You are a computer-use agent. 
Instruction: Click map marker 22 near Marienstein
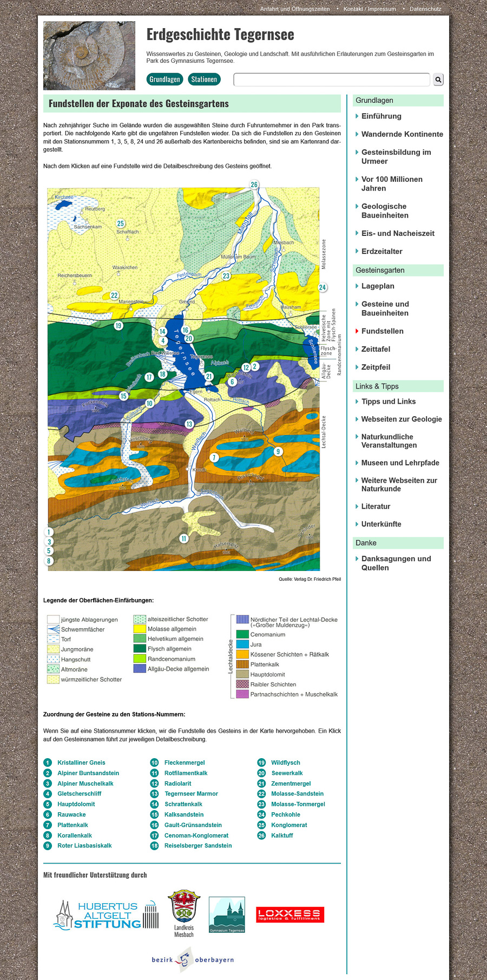click(x=114, y=295)
